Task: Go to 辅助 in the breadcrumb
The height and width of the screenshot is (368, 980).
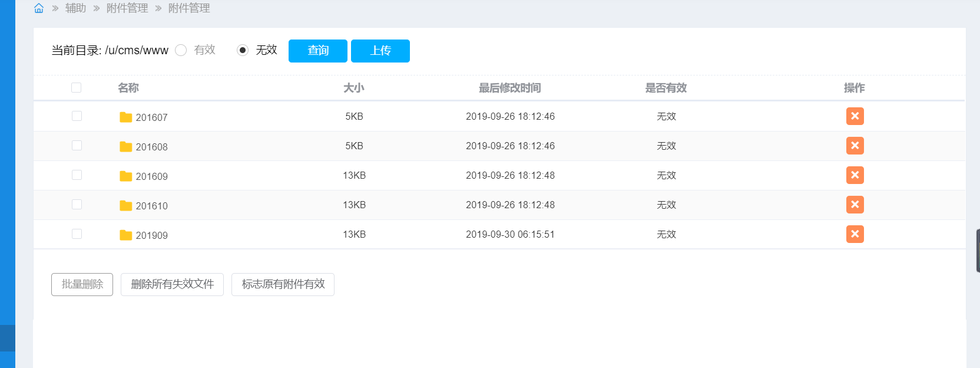Action: (75, 8)
